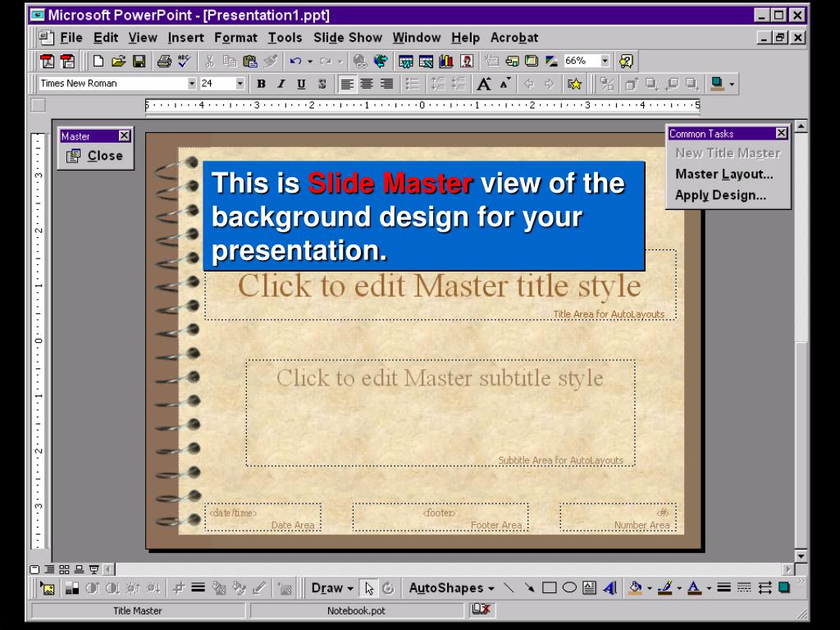Open the Draw menu dropdown
The height and width of the screenshot is (630, 840).
point(333,588)
